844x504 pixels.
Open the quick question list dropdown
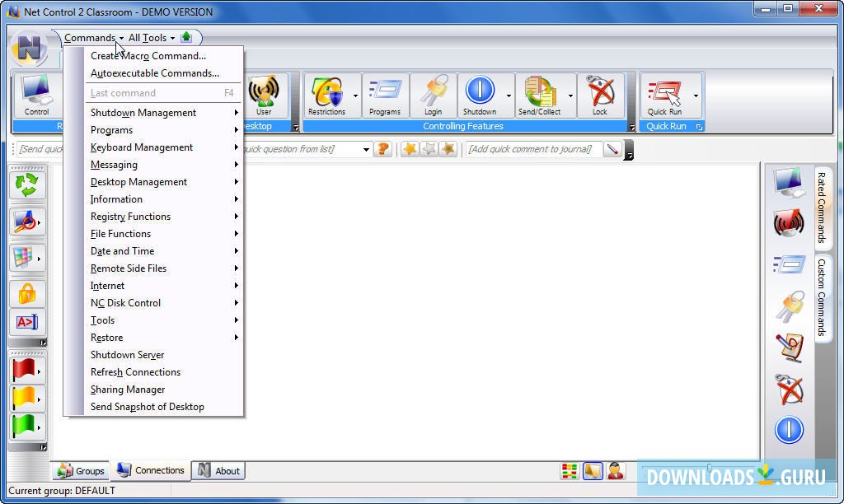366,150
